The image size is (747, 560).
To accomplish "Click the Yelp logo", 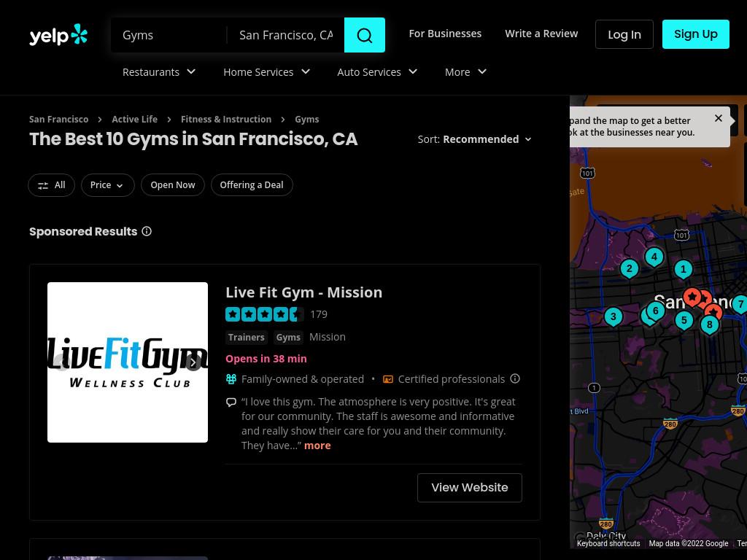I will [x=58, y=35].
